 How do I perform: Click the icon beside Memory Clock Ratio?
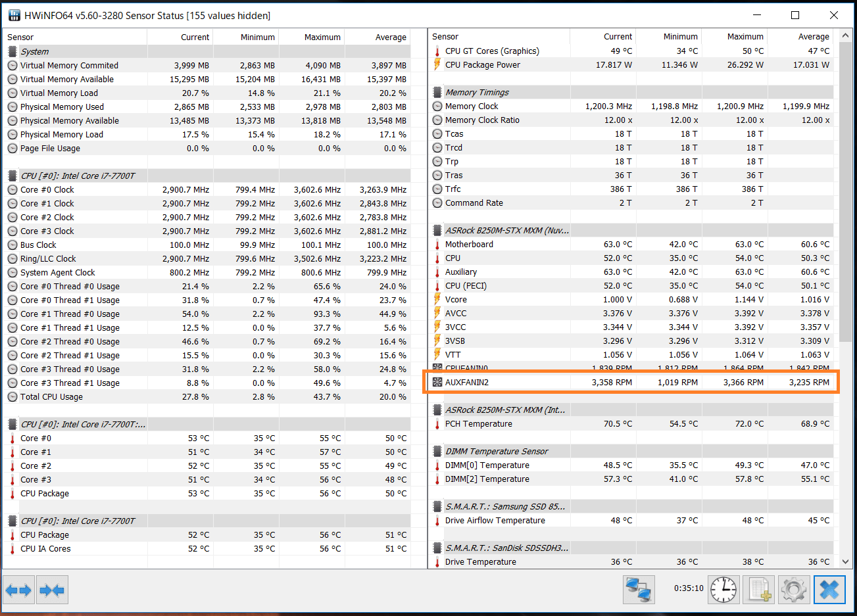tap(437, 120)
